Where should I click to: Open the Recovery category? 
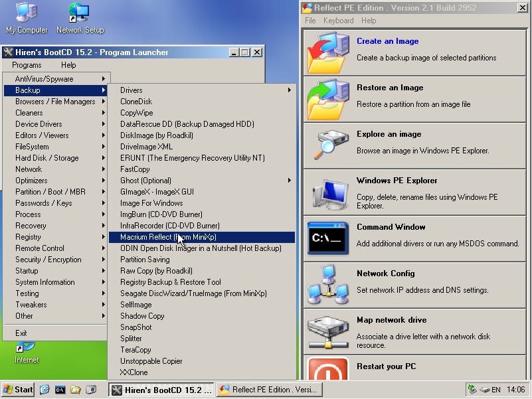coord(56,226)
